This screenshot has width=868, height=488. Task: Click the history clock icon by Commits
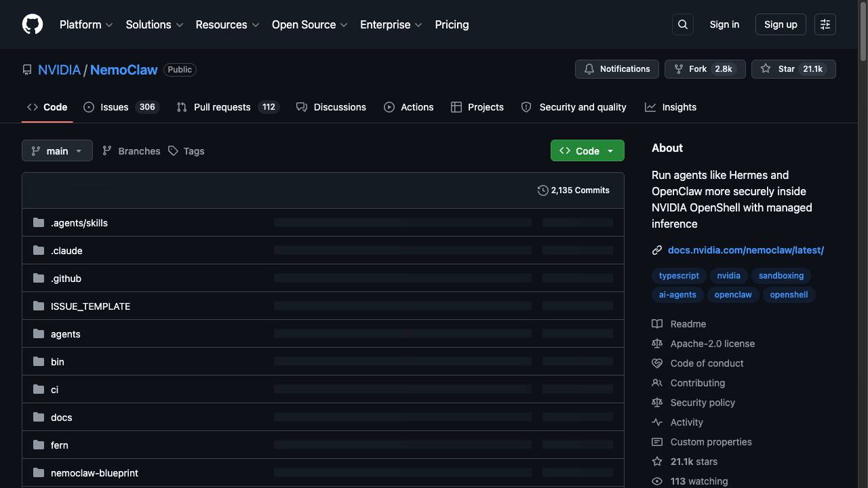[x=542, y=190]
